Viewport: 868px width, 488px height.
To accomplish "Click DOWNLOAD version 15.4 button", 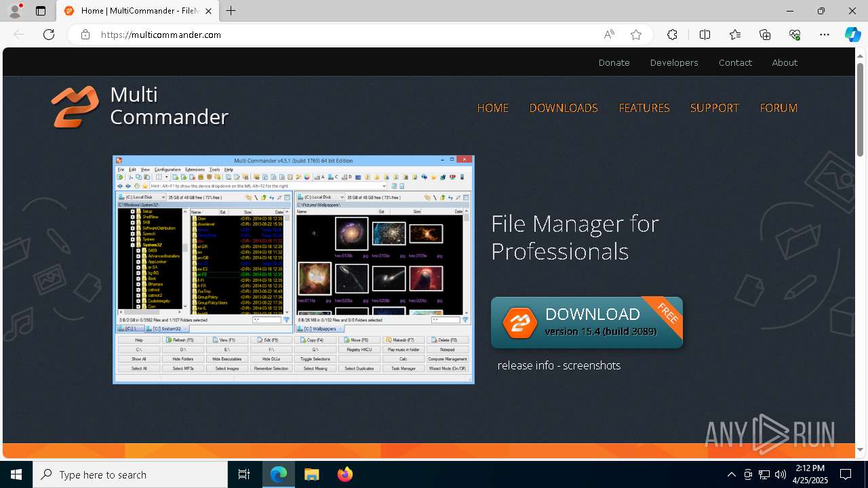I will (587, 323).
